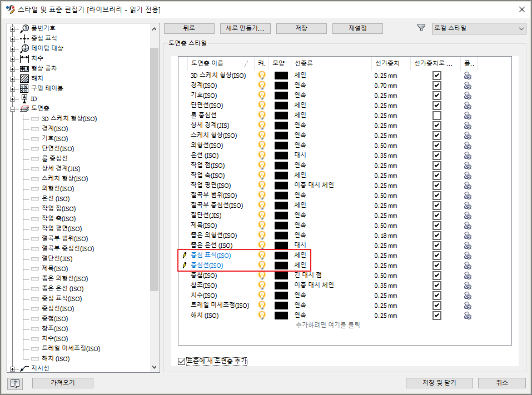
Task: Click the 형상 공차 icon in tree
Action: (x=24, y=68)
